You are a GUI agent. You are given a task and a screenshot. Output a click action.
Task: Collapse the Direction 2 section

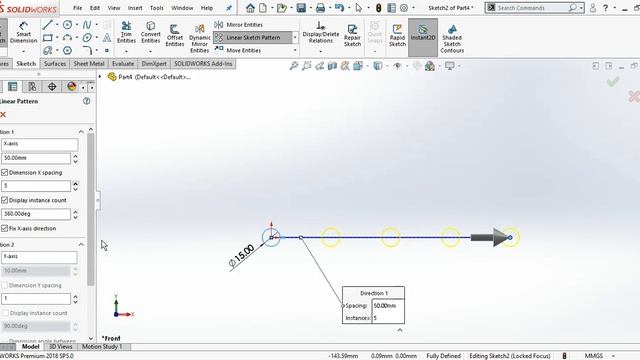pos(81,244)
